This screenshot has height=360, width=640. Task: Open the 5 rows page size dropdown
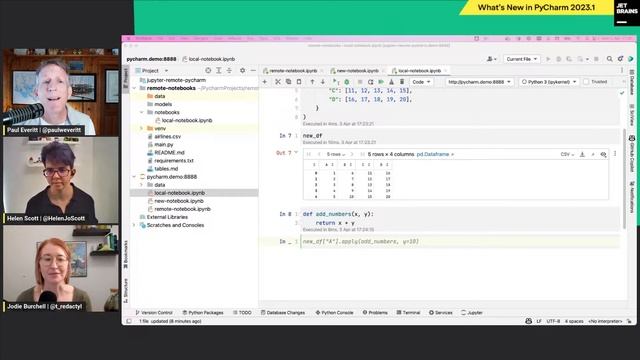pyautogui.click(x=336, y=154)
